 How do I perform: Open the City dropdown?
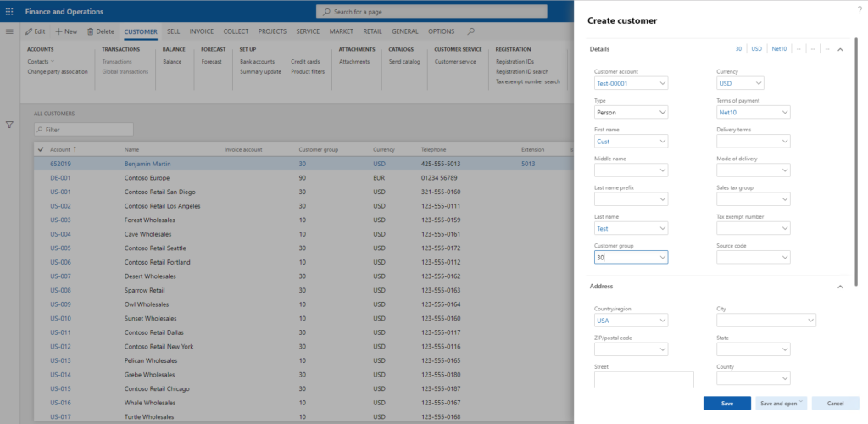811,321
